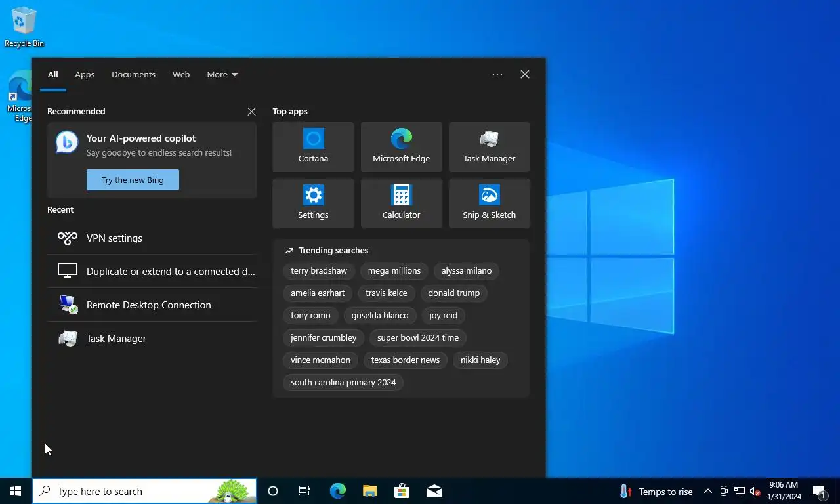This screenshot has height=504, width=840.
Task: Launch Edge from the taskbar
Action: coord(337,491)
